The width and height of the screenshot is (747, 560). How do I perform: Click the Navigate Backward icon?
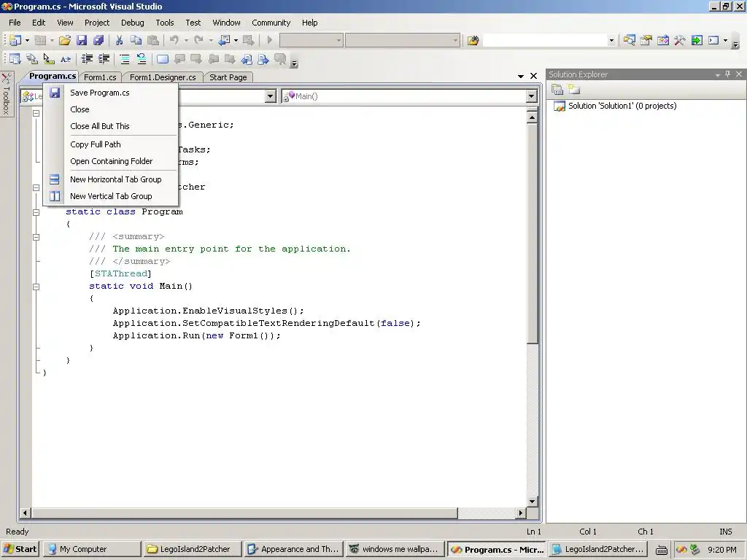click(x=224, y=41)
